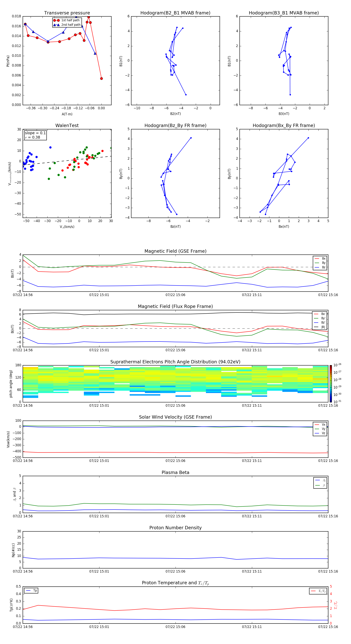
Task: Click the 'Proton Number Density' title
Action: 175,528
